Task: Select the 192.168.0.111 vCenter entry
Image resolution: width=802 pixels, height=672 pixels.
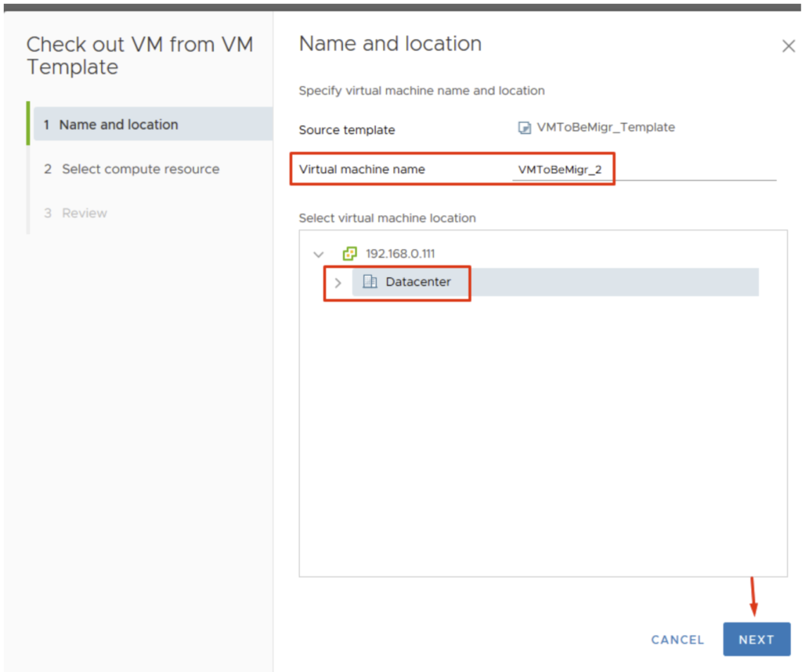Action: coord(400,254)
